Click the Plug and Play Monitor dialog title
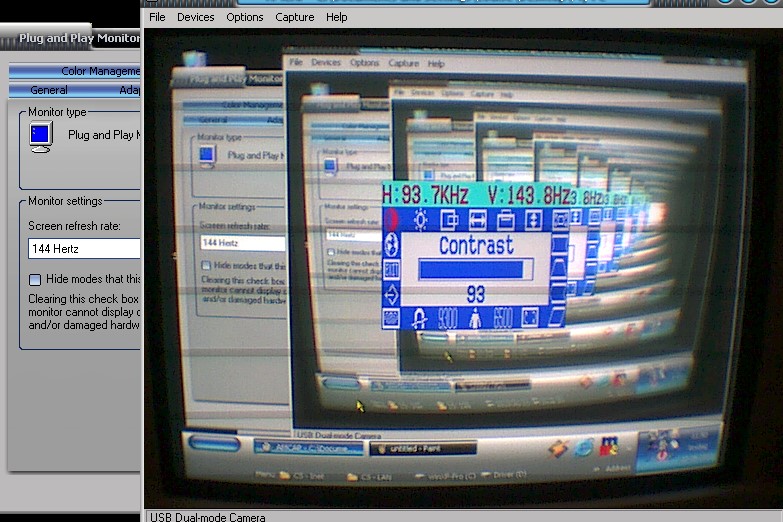The image size is (783, 522). [x=79, y=38]
